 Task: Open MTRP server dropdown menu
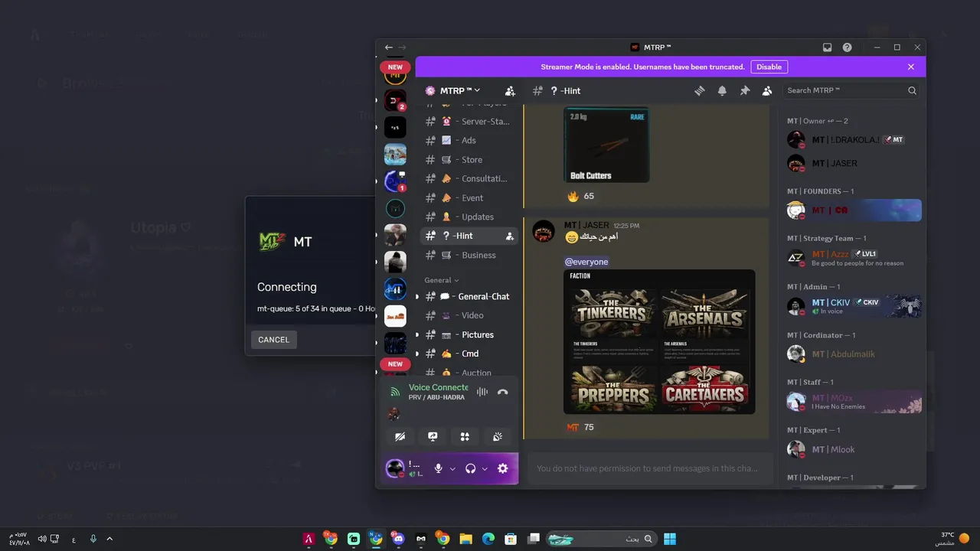tap(459, 90)
